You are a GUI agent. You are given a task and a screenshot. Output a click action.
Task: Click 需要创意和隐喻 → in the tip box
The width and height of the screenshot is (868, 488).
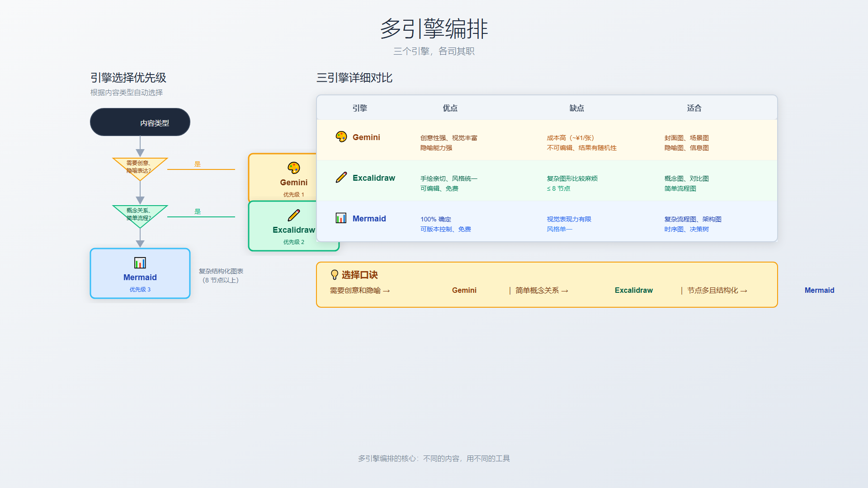click(x=360, y=291)
